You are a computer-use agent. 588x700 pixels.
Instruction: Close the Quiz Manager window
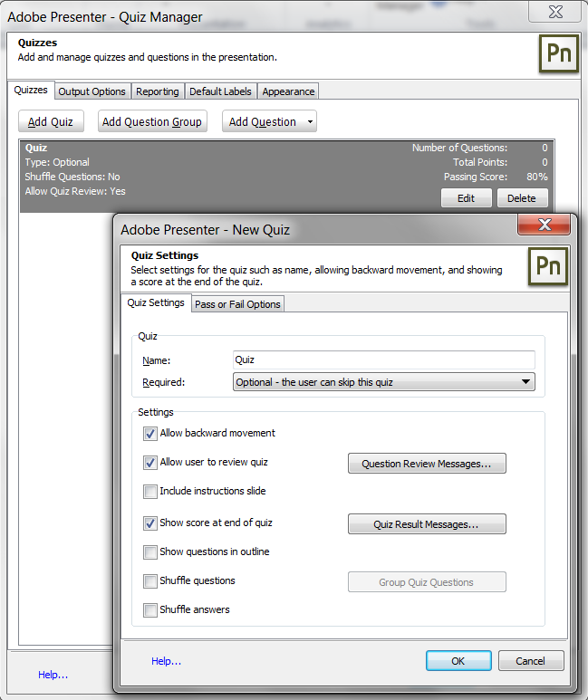pyautogui.click(x=555, y=12)
